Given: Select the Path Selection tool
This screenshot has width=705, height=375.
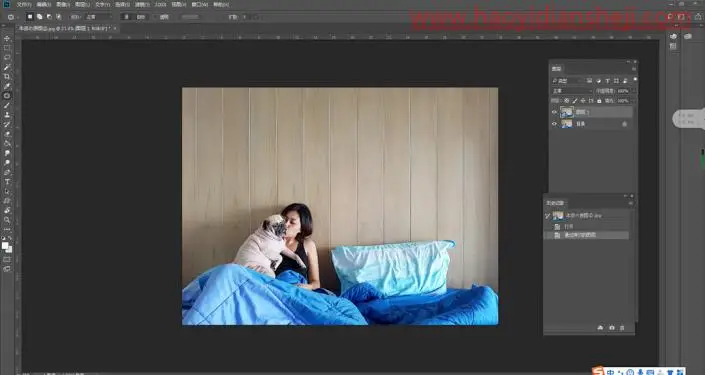Looking at the screenshot, I should (x=7, y=192).
